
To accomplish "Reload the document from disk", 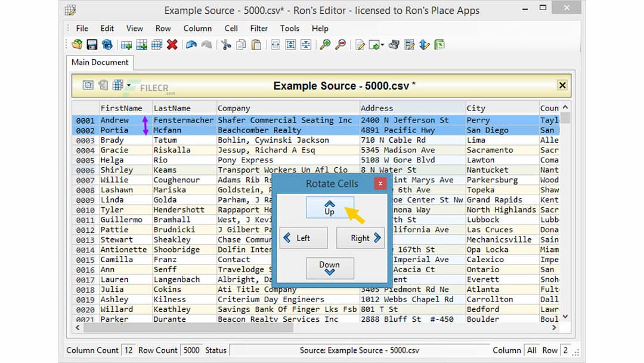I will pyautogui.click(x=108, y=44).
